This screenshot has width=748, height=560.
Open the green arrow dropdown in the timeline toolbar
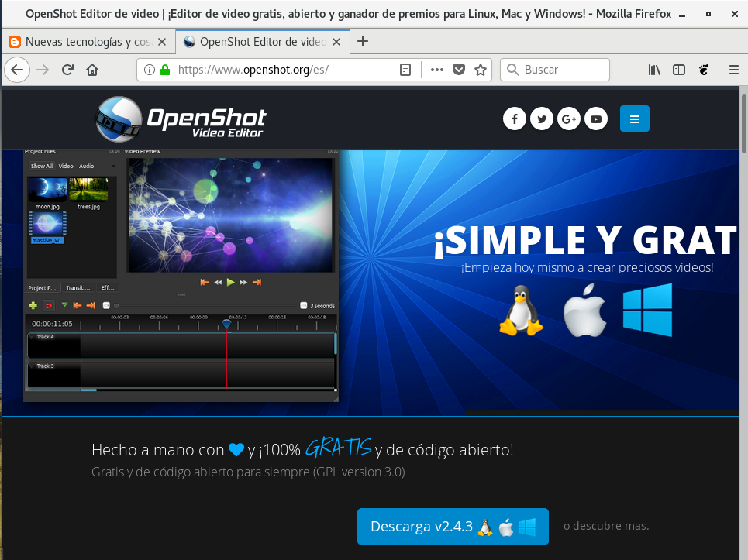[64, 304]
